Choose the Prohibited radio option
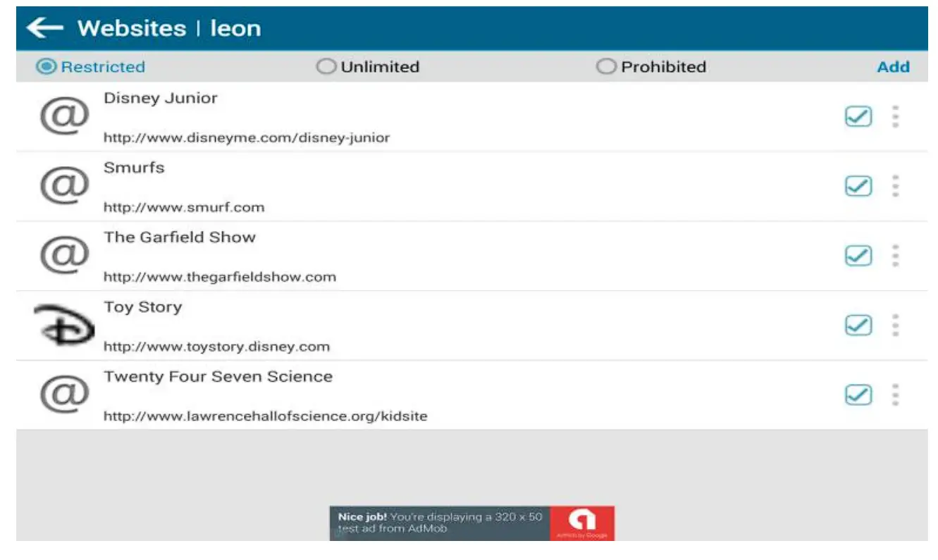938x560 pixels. coord(605,67)
